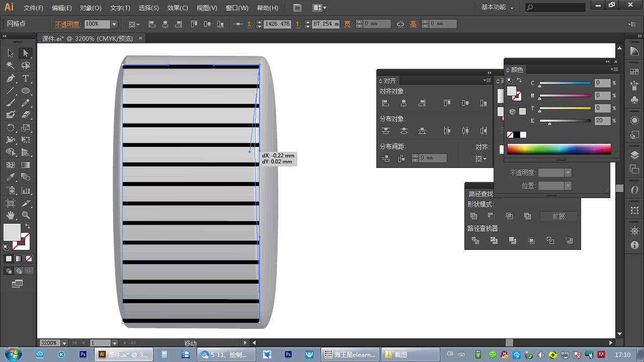Open the workspace switcher 基本功能
This screenshot has height=362, width=644.
(497, 8)
